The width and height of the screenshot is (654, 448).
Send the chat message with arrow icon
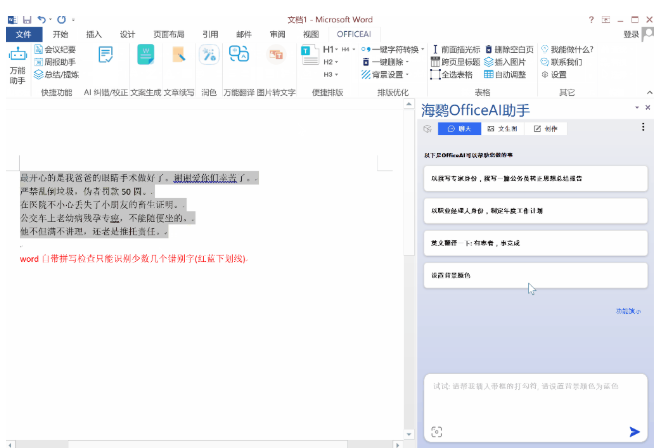(x=634, y=432)
